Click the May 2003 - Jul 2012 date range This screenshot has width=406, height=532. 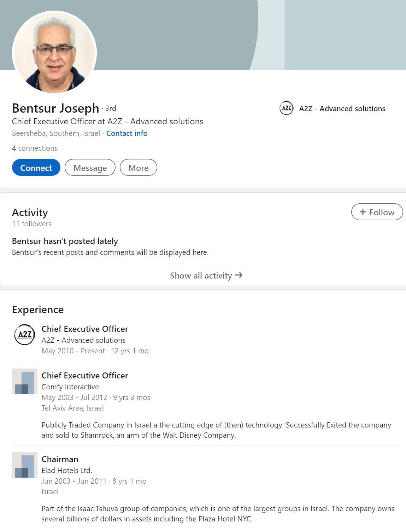click(74, 397)
